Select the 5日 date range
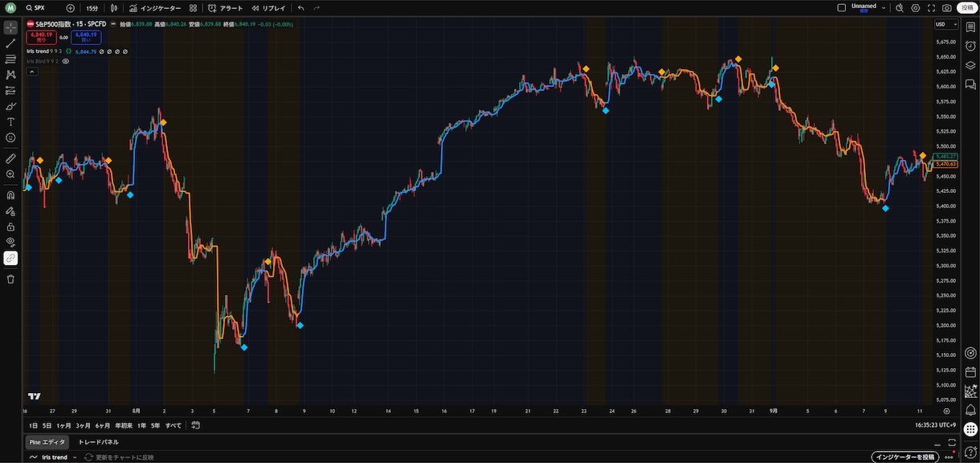Viewport: 980px width, 463px height. [x=47, y=425]
